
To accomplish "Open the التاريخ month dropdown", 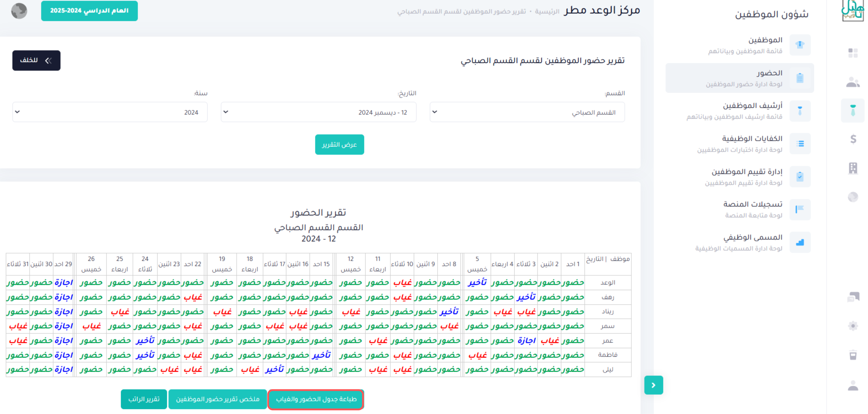I will 318,112.
